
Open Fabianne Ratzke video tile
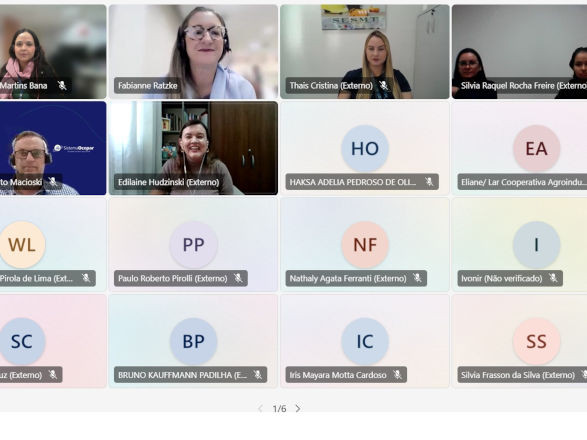(194, 52)
